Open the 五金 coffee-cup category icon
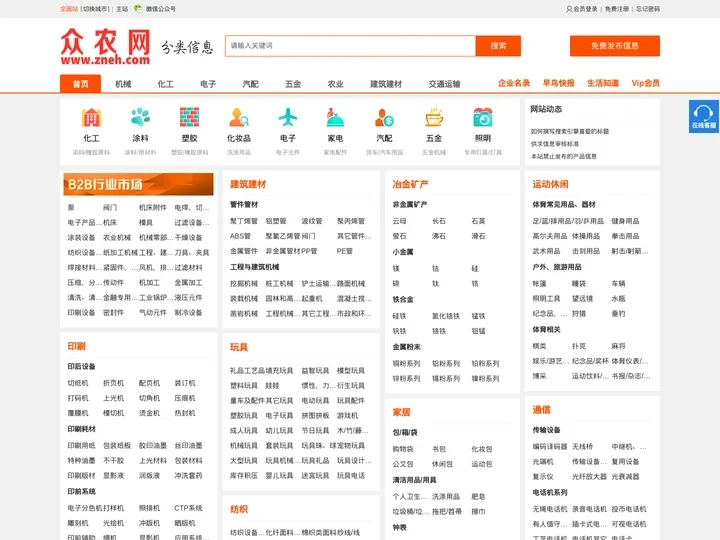 tap(434, 118)
